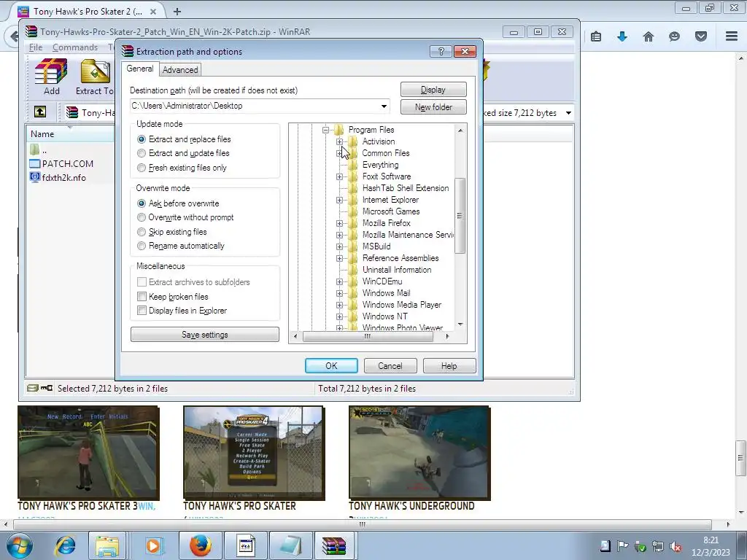Select the PATCH.COM file
This screenshot has height=560, width=747.
point(61,164)
